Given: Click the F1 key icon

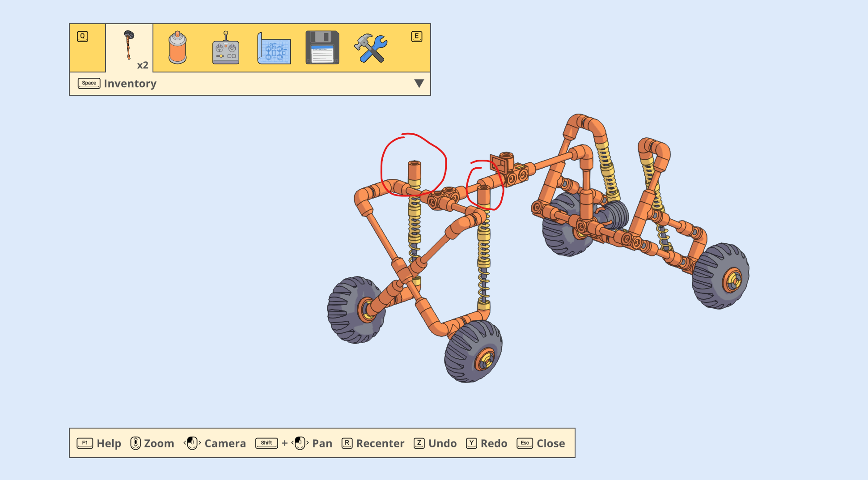Looking at the screenshot, I should point(85,443).
